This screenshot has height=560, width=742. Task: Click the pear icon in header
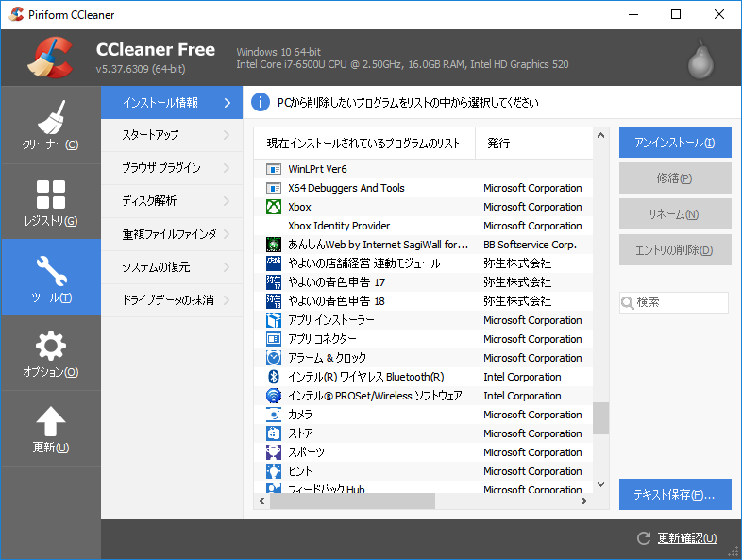[x=700, y=60]
